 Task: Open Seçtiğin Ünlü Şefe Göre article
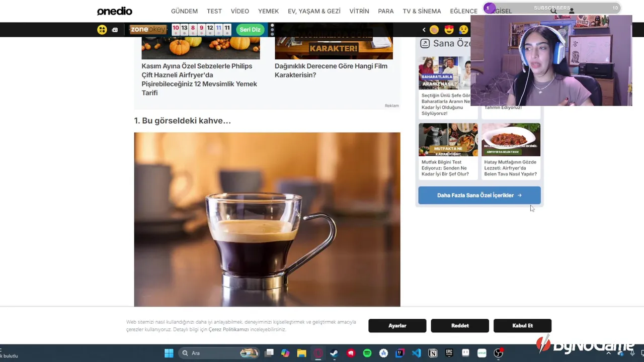446,105
